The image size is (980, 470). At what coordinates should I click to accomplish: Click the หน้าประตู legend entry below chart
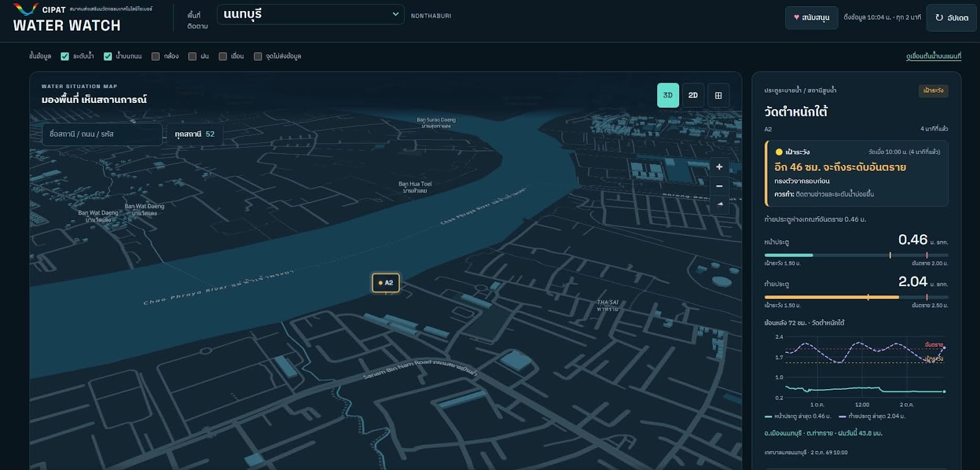797,416
